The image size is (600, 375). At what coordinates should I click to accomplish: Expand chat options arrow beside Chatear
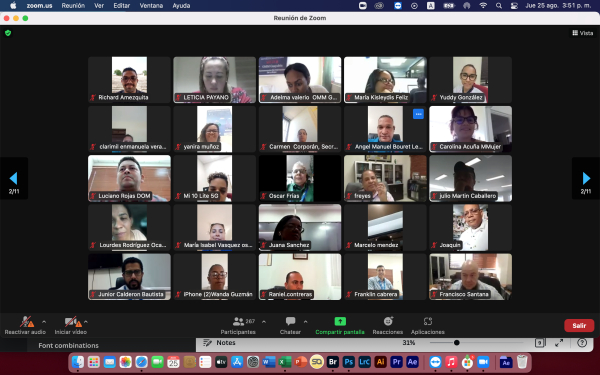pos(305,322)
